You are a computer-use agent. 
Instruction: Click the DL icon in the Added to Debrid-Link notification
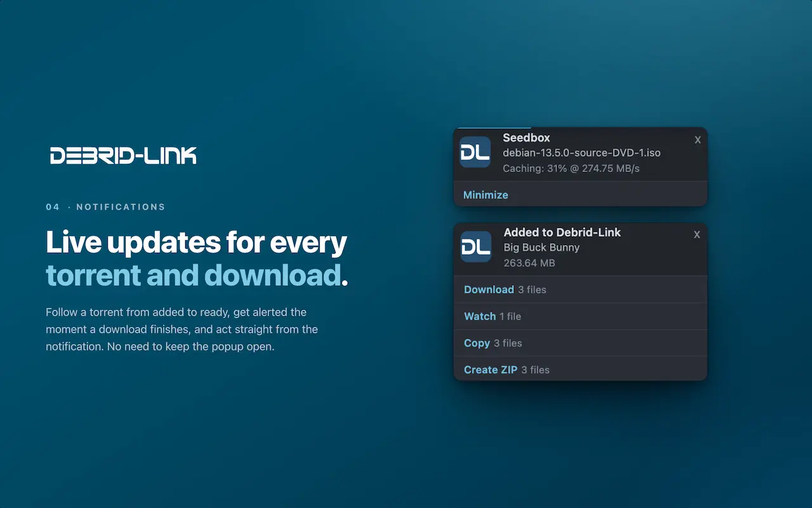click(x=476, y=247)
